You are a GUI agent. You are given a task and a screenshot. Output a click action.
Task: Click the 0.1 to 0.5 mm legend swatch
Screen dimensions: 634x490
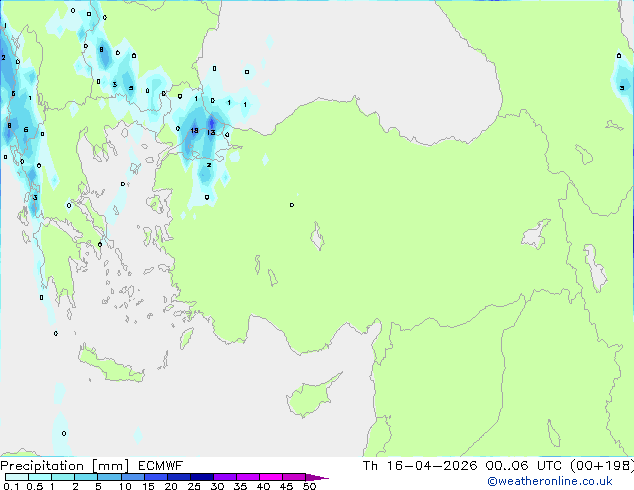[17, 477]
